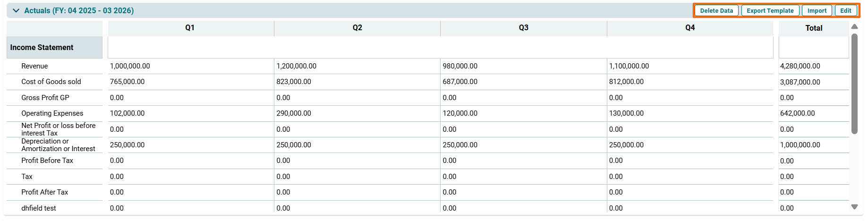Select Cost of Goods sold Q2 cell
The height and width of the screenshot is (221, 868).
tap(294, 82)
